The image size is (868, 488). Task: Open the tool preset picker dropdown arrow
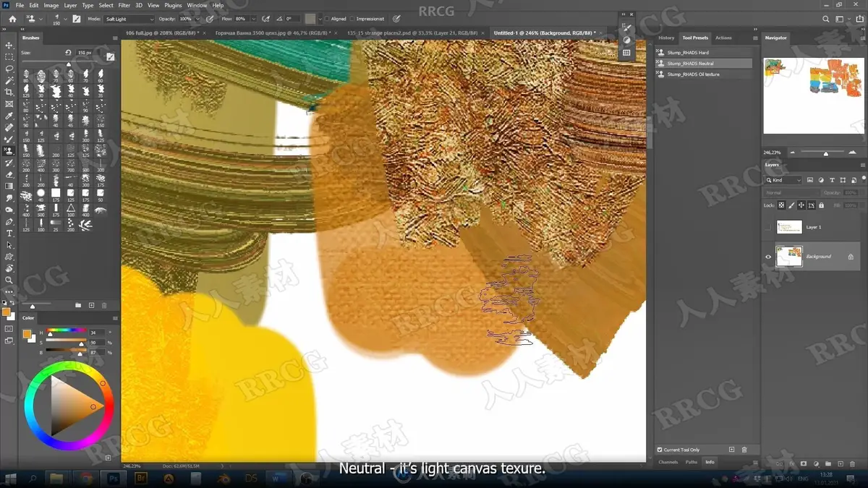point(40,19)
